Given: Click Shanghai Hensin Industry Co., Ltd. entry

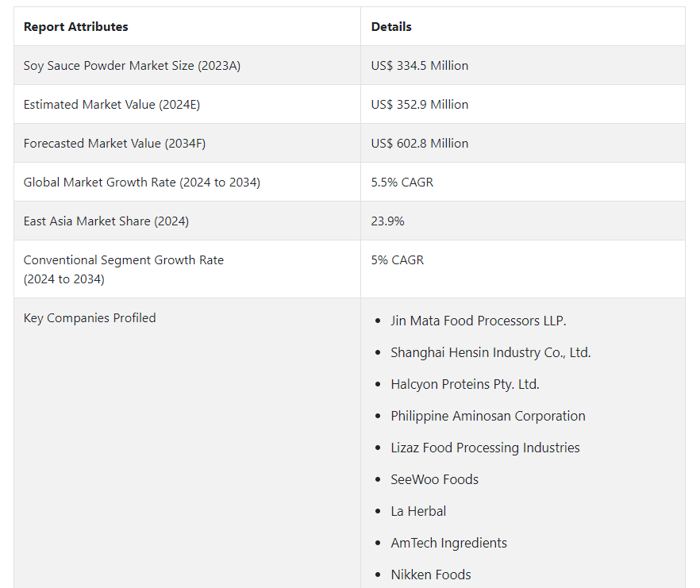Looking at the screenshot, I should point(490,352).
